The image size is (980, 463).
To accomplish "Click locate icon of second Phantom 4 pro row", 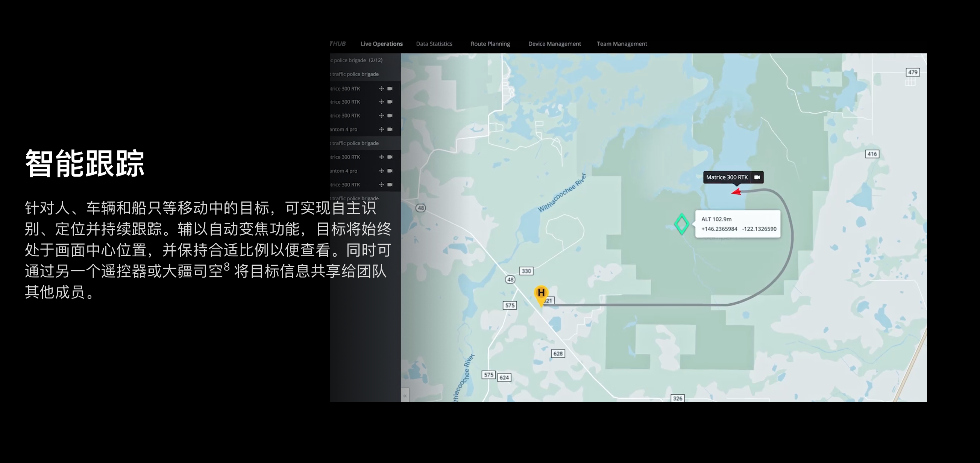I will coord(381,171).
